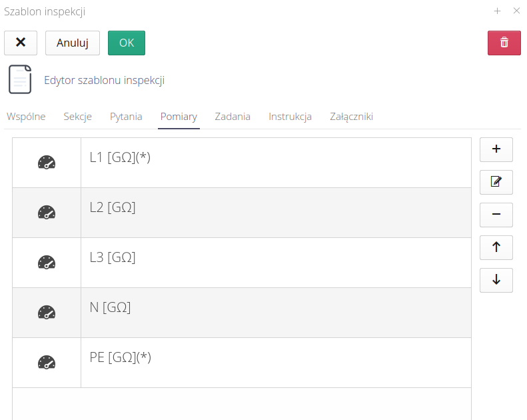Go to the Pytania tab

[126, 117]
